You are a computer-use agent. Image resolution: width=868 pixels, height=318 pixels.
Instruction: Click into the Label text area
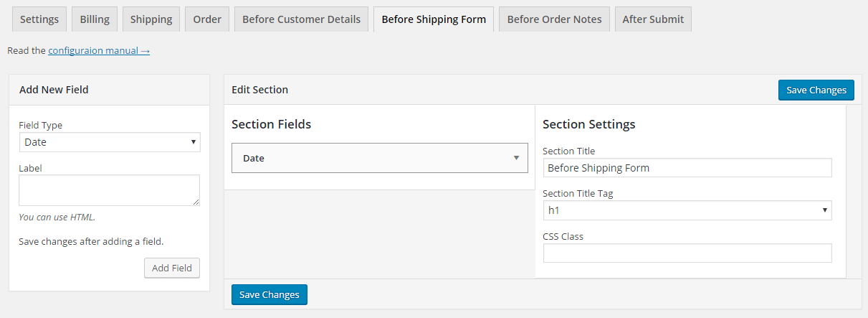(109, 190)
